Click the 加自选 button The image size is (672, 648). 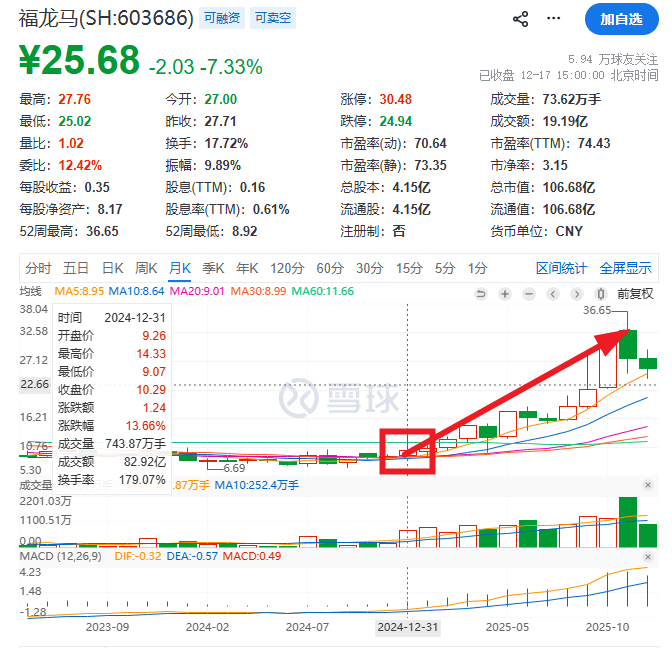(x=620, y=19)
